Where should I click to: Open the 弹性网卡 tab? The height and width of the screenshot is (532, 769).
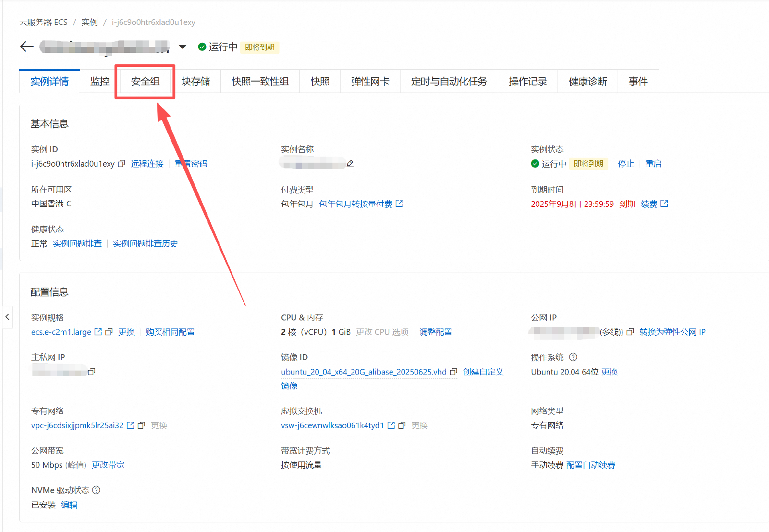(370, 81)
